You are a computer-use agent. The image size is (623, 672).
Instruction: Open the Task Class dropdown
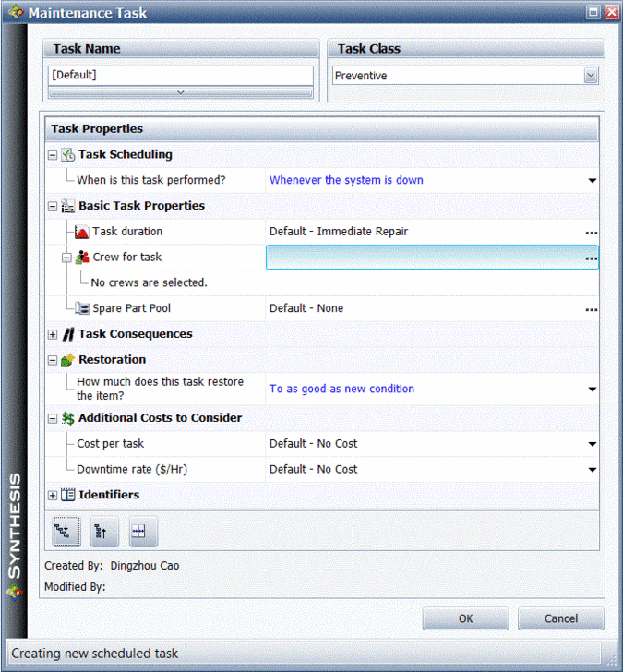click(591, 76)
